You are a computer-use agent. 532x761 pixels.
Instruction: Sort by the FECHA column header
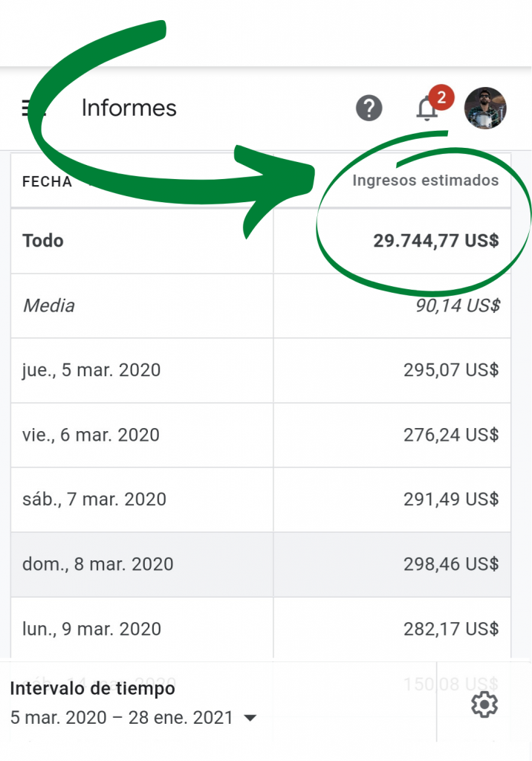tap(47, 181)
